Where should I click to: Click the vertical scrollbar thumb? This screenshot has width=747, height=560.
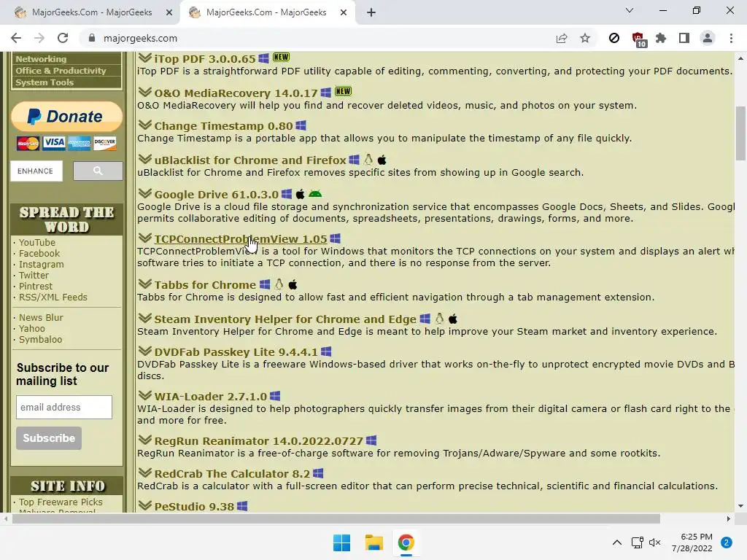click(x=740, y=133)
